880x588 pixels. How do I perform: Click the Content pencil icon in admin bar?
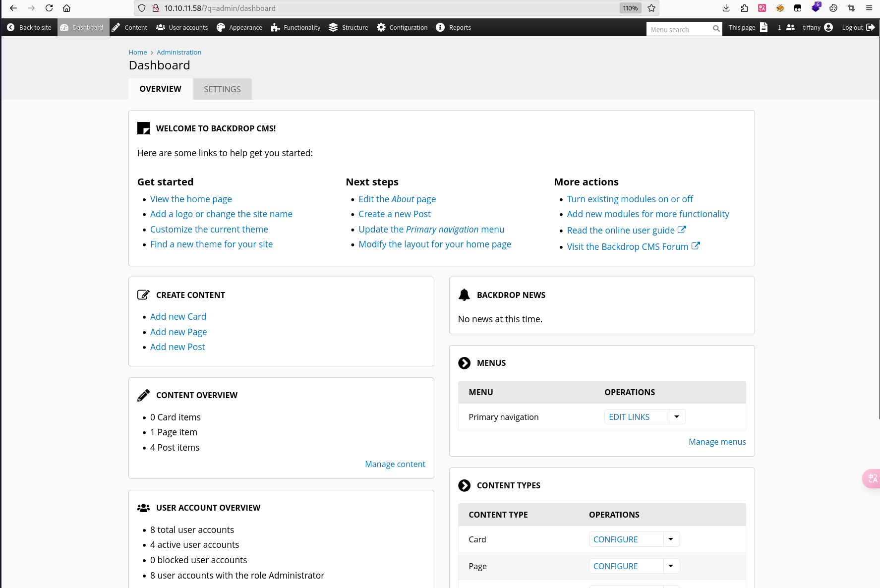click(x=116, y=27)
